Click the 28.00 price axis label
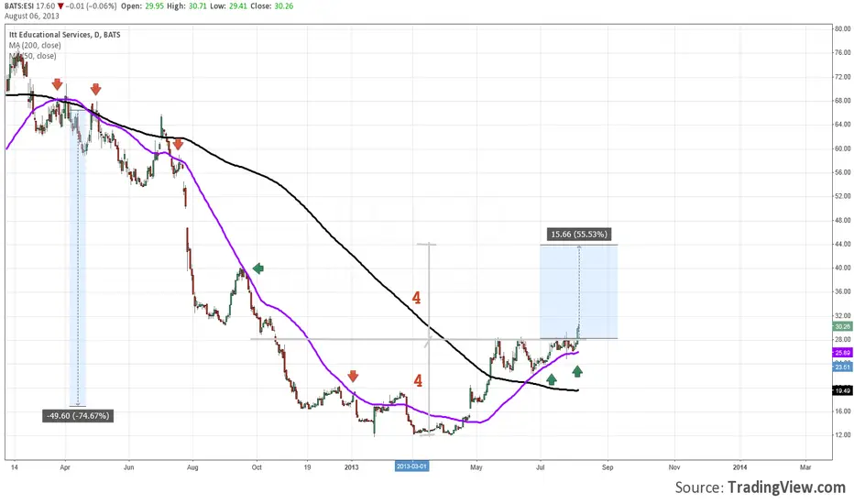The width and height of the screenshot is (854, 504). (843, 339)
